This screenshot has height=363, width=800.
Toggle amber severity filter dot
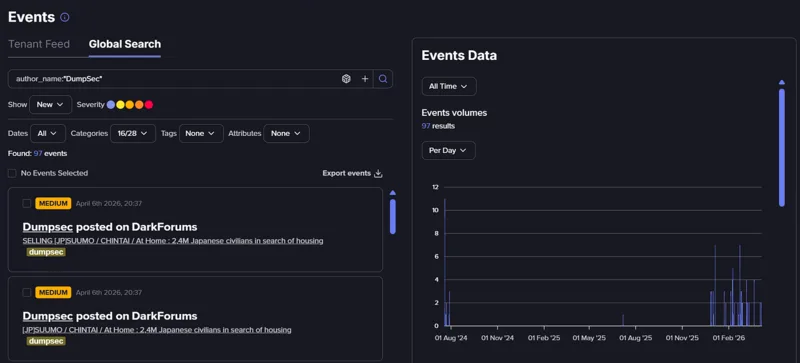pyautogui.click(x=130, y=105)
